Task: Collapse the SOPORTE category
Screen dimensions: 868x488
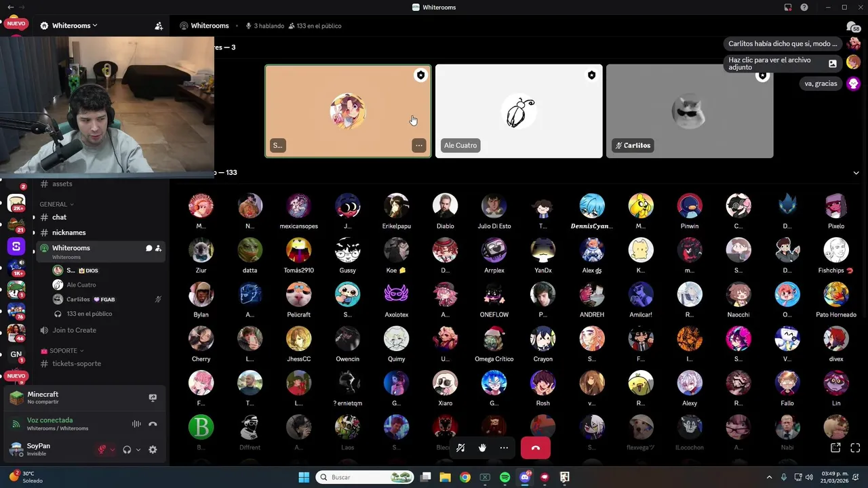Action: click(62, 351)
